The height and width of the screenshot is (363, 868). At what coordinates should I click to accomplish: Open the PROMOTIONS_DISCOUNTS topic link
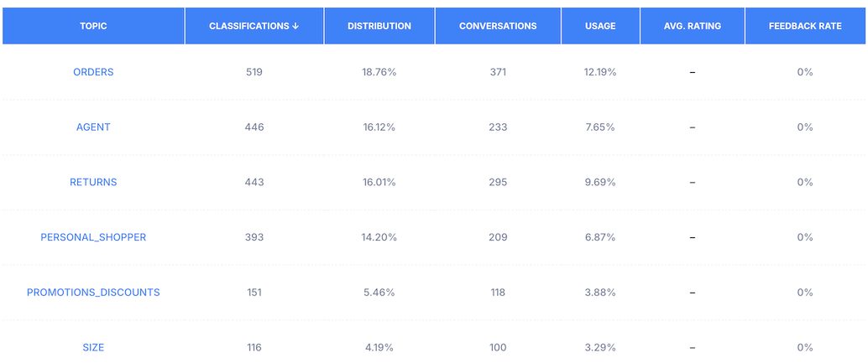pyautogui.click(x=93, y=293)
